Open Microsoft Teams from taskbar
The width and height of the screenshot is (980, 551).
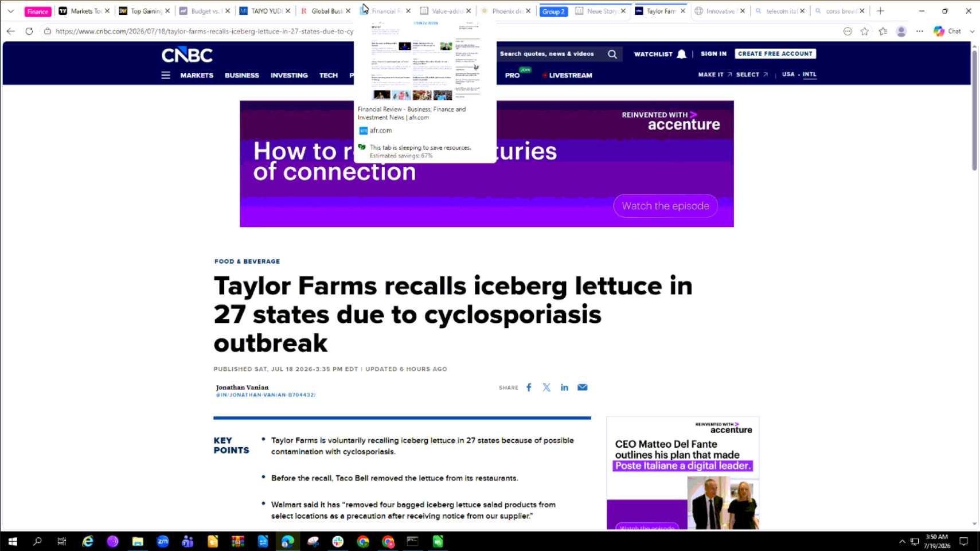point(188,541)
